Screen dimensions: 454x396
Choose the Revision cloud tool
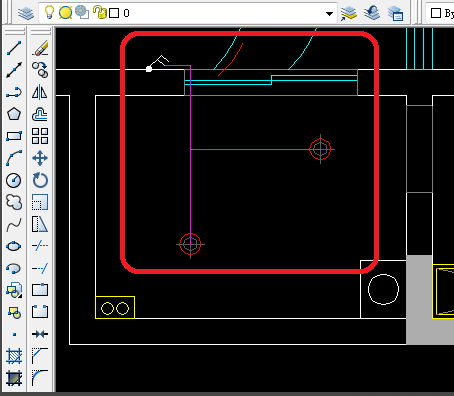pyautogui.click(x=14, y=202)
